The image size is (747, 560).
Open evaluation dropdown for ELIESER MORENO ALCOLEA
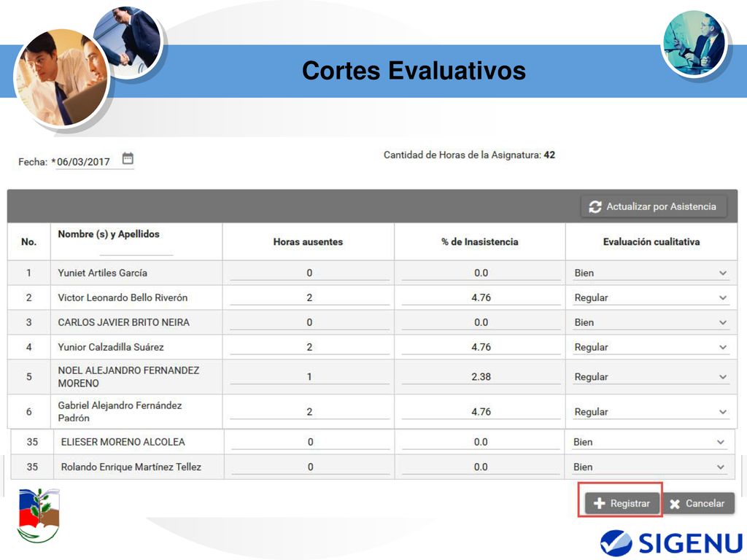(649, 442)
